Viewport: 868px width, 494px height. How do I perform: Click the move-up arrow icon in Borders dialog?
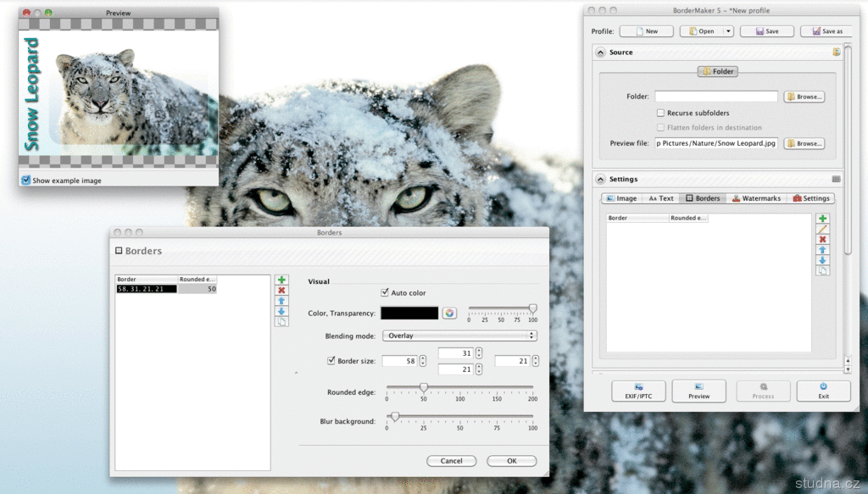click(282, 301)
